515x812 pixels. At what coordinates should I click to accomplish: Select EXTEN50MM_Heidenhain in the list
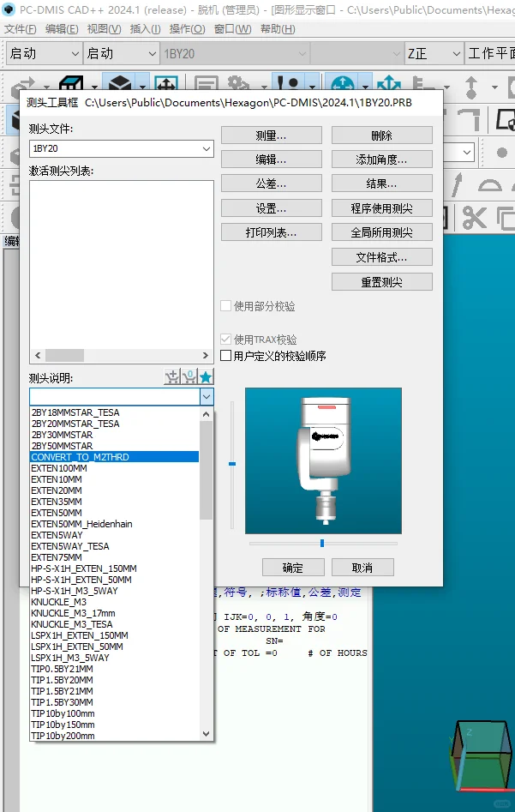tap(114, 524)
